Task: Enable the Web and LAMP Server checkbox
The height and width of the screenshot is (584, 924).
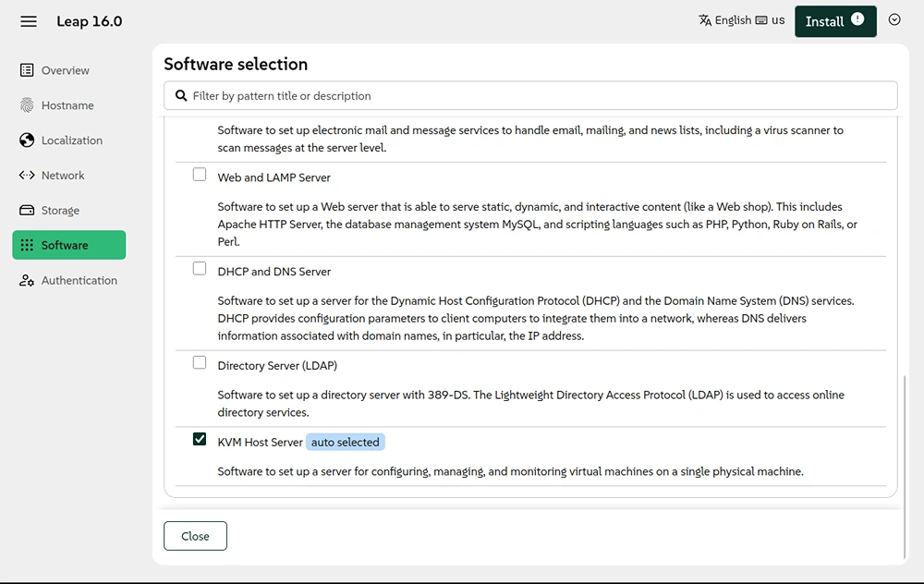Action: click(x=200, y=175)
